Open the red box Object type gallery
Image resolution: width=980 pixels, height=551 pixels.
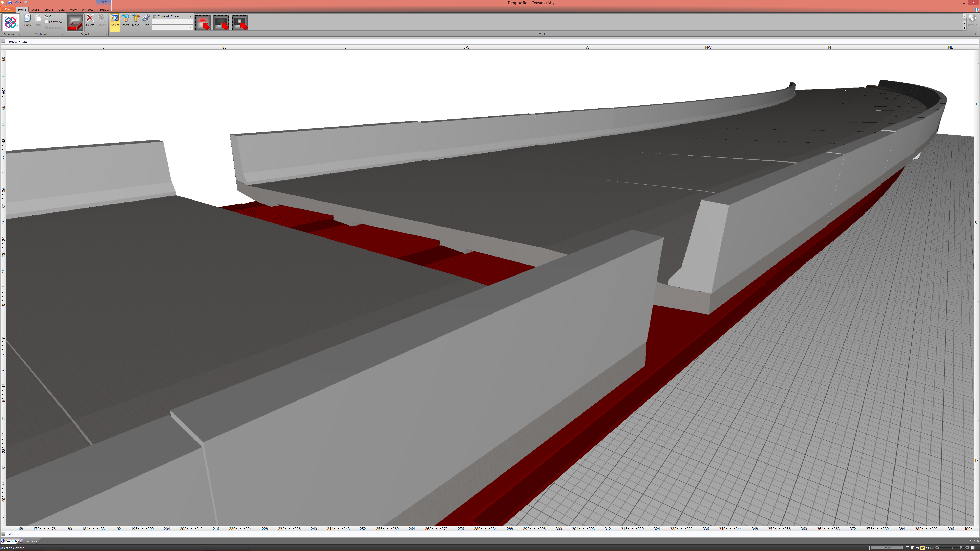click(x=75, y=22)
